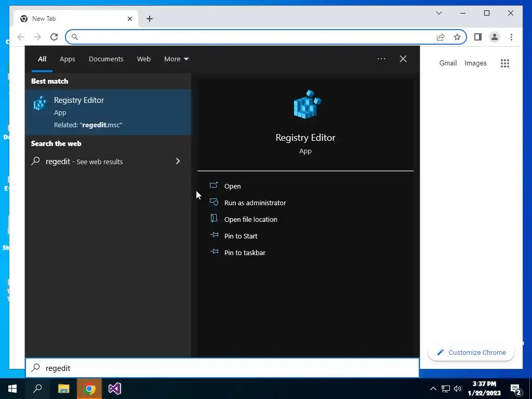
Task: Click the Pin to taskbar pin icon
Action: tap(214, 251)
